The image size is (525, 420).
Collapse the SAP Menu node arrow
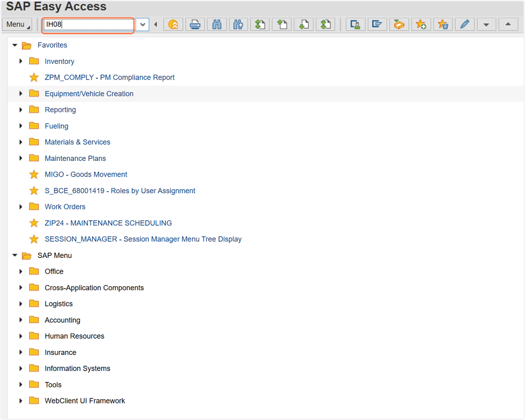click(x=14, y=255)
